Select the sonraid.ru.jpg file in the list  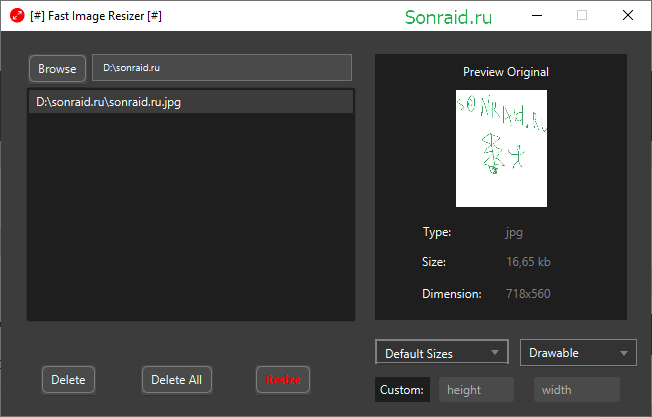(191, 102)
